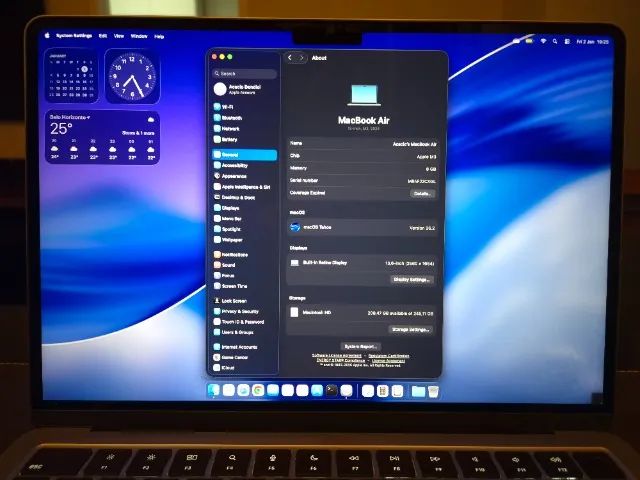Open the Software License Agreement link

(337, 356)
